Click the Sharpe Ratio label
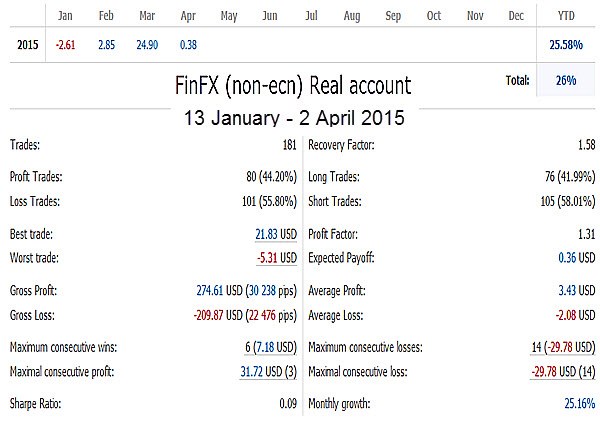Image resolution: width=600 pixels, height=421 pixels. click(35, 404)
